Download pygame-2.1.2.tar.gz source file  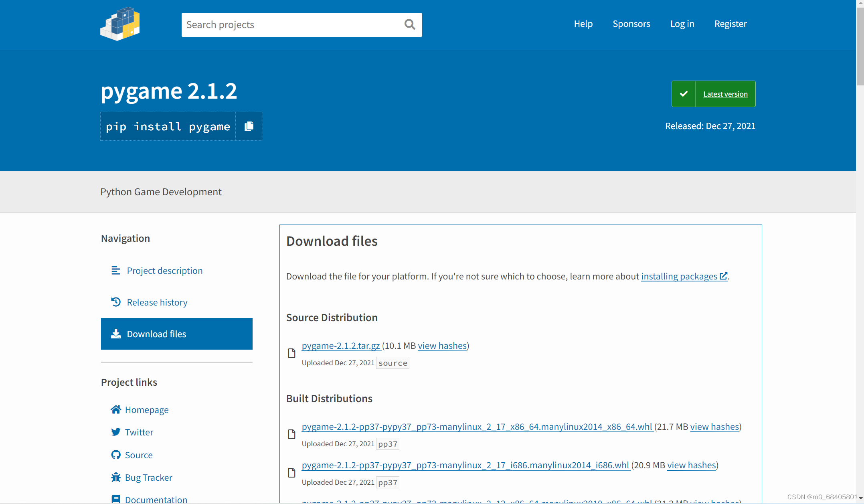point(341,346)
